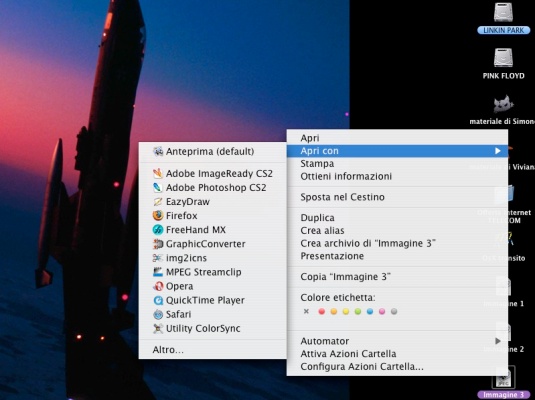Click the GraphicConverter text label
The width and height of the screenshot is (535, 400).
[x=206, y=244]
